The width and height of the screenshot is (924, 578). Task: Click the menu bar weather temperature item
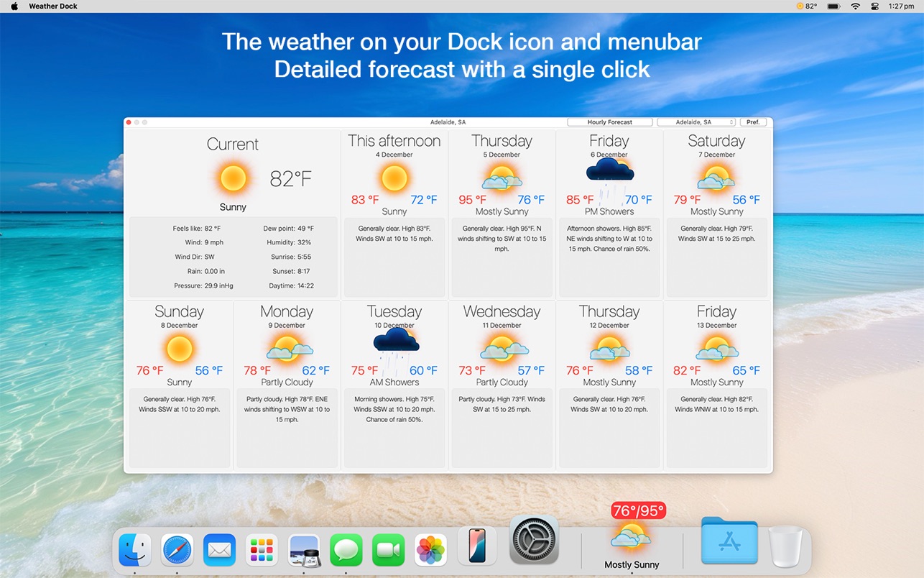807,6
